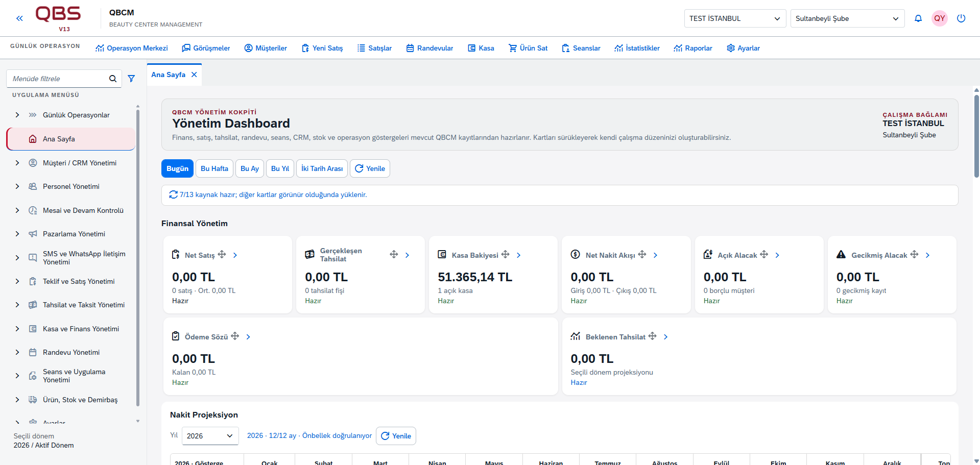Open Net Nakit Akışı details arrow

click(655, 255)
